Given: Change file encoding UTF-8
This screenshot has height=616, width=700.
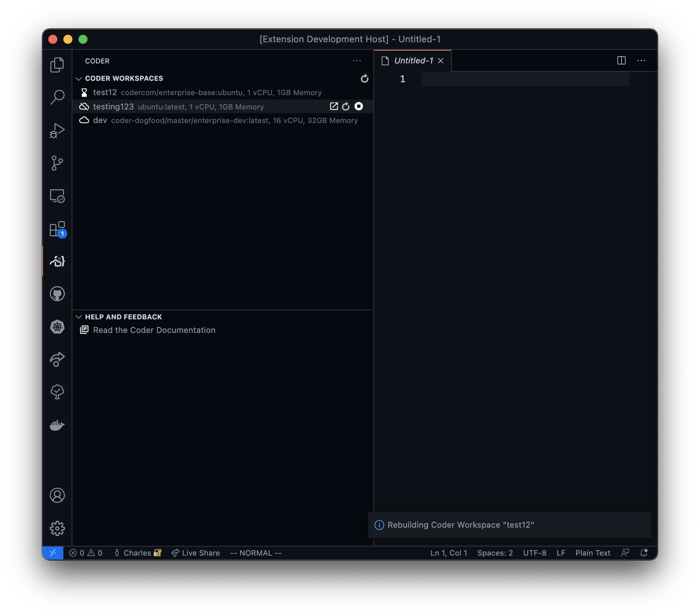Looking at the screenshot, I should pyautogui.click(x=534, y=553).
